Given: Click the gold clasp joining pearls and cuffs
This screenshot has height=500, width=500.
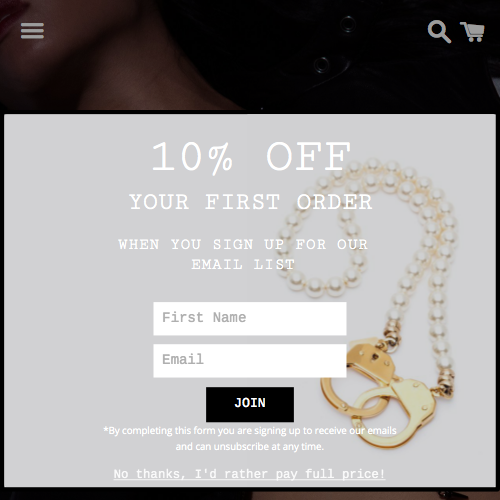Looking at the screenshot, I should click(392, 332).
